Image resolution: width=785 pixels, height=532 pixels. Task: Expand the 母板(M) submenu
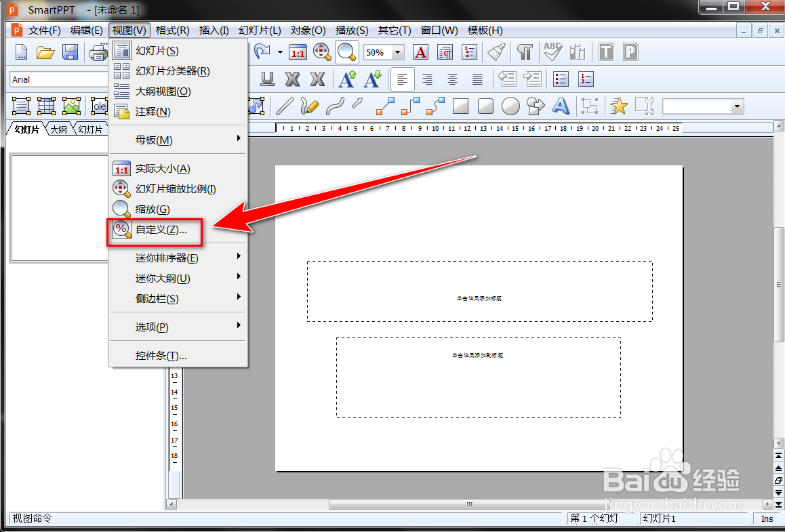pos(178,140)
